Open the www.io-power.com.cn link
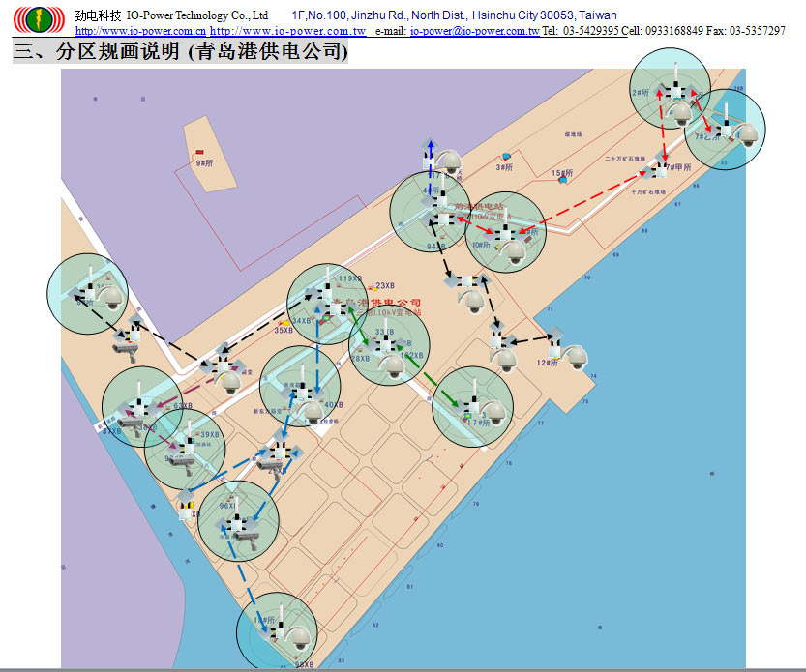The width and height of the screenshot is (806, 672). [x=140, y=31]
